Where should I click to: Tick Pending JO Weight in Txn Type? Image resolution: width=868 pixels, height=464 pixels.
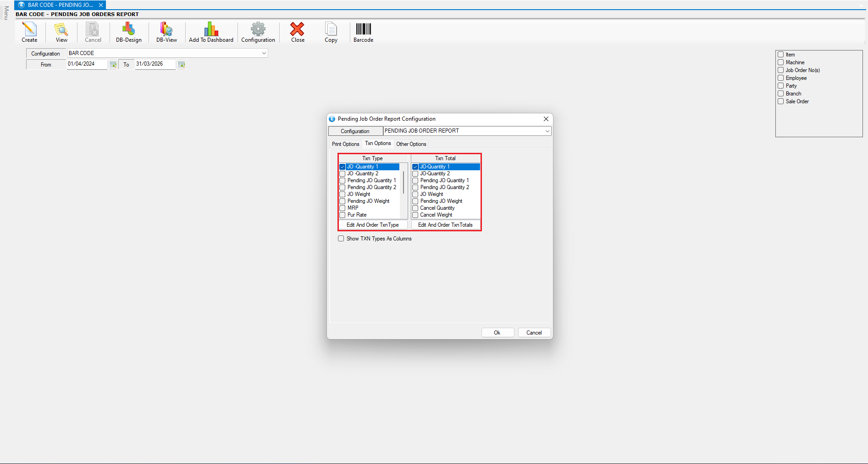[x=343, y=201]
